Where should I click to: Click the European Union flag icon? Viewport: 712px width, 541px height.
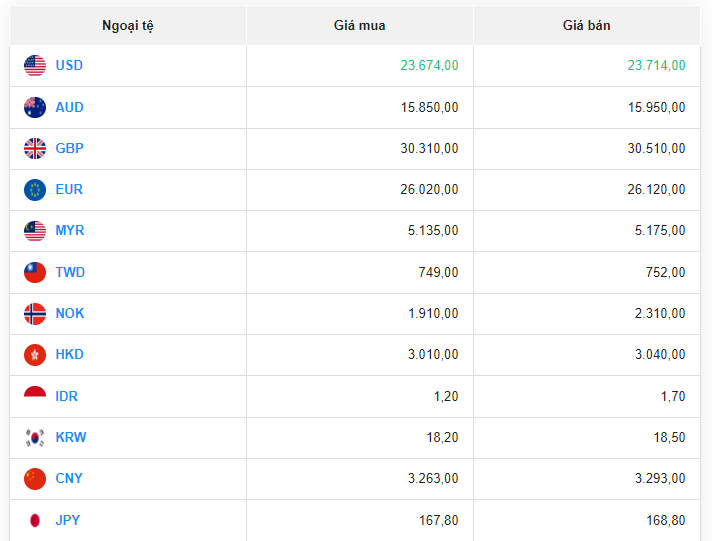[35, 190]
